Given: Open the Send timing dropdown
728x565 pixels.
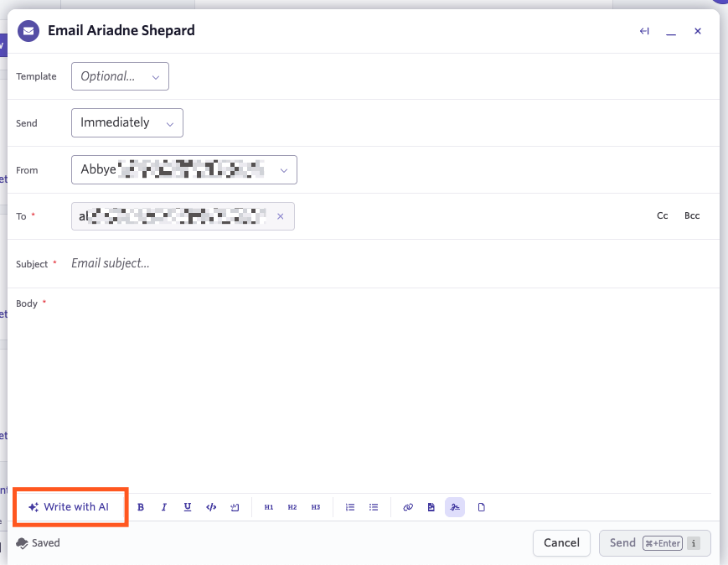Looking at the screenshot, I should pyautogui.click(x=127, y=122).
